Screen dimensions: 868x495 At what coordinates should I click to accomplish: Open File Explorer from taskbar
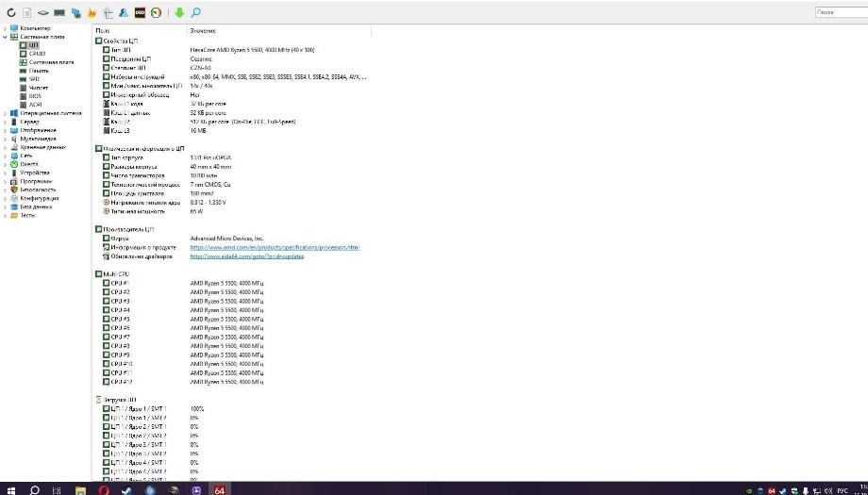click(x=80, y=490)
